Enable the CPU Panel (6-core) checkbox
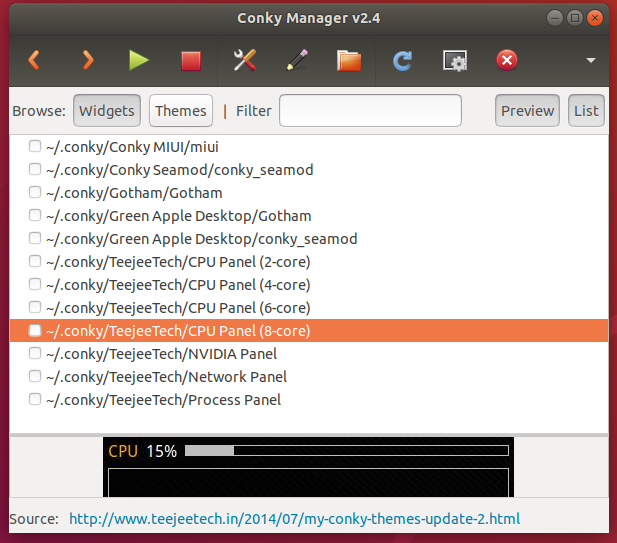617x543 pixels. click(x=35, y=307)
